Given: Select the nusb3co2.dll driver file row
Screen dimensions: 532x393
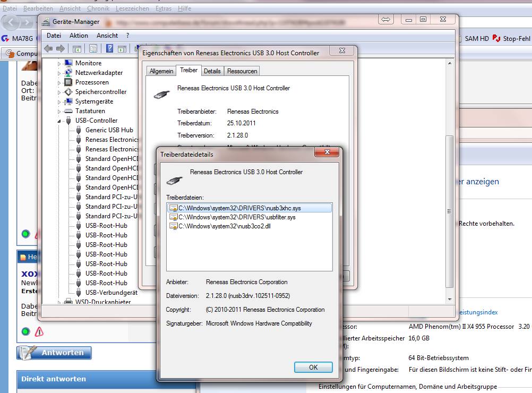Looking at the screenshot, I should coord(250,226).
